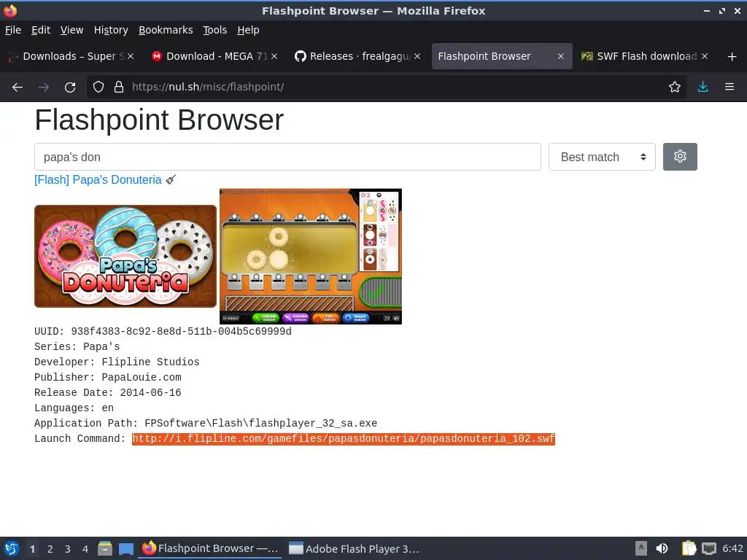Click the settings gear button beside search
The width and height of the screenshot is (747, 560).
680,157
